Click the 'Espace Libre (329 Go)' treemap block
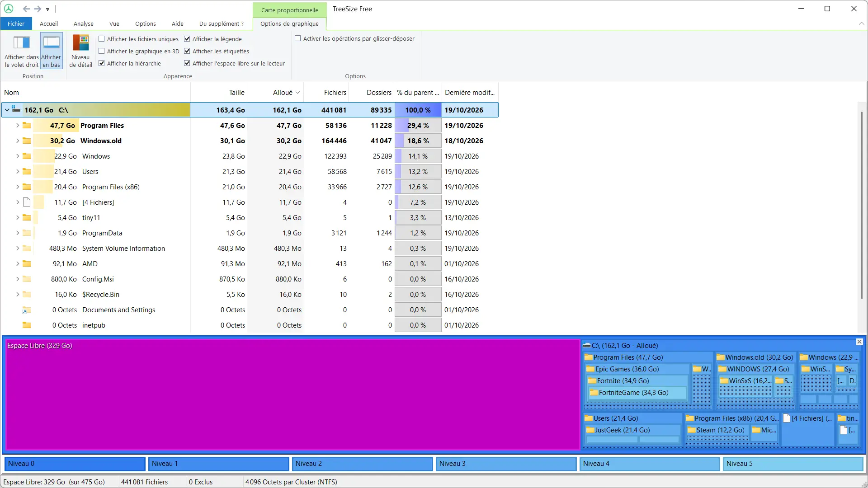The image size is (868, 488). click(x=292, y=395)
